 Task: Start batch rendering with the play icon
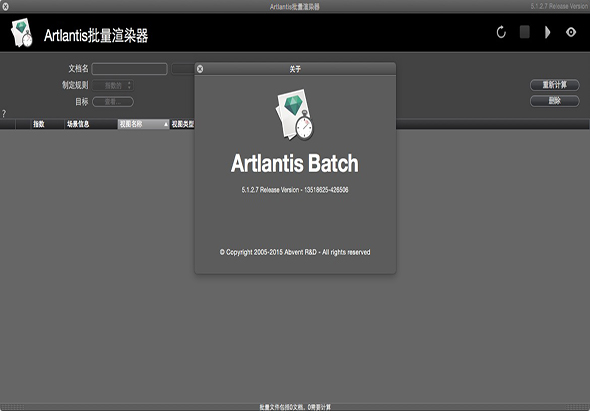(x=547, y=32)
